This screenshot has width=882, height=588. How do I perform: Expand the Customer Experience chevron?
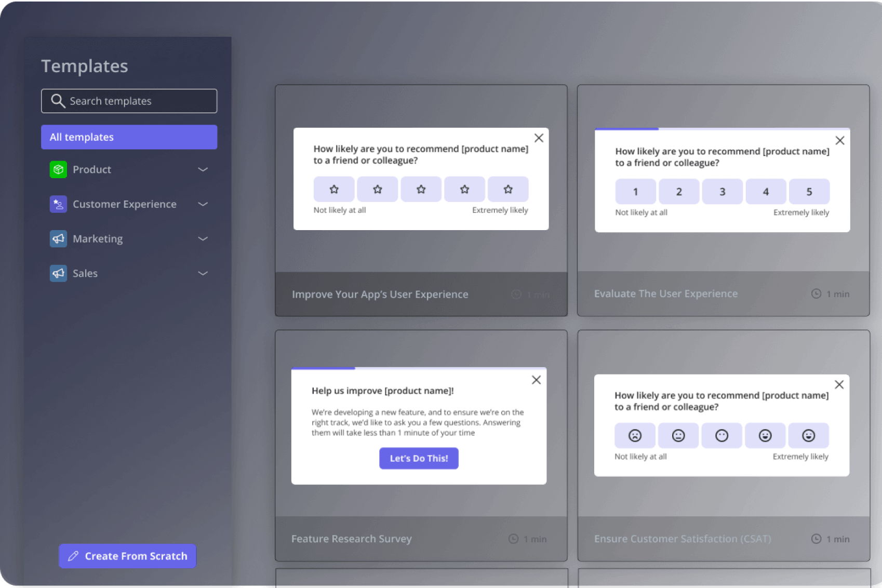click(203, 204)
